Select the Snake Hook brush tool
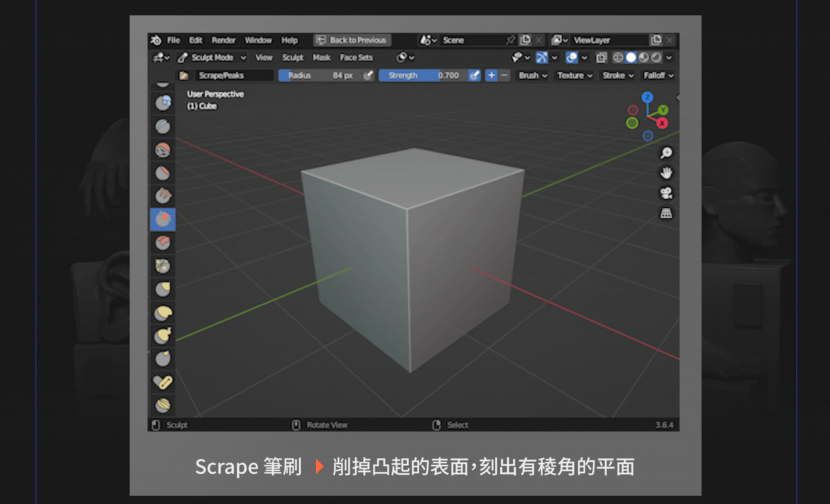 tap(163, 335)
